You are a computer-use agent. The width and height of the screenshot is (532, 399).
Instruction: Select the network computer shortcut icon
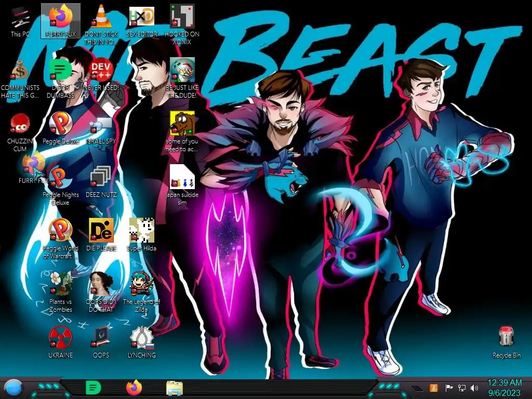tap(101, 130)
